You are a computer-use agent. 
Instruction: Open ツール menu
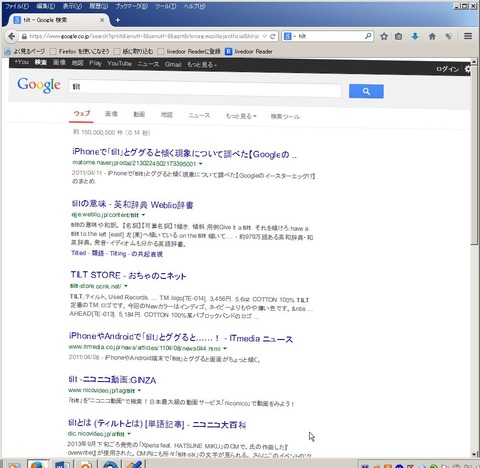166,6
